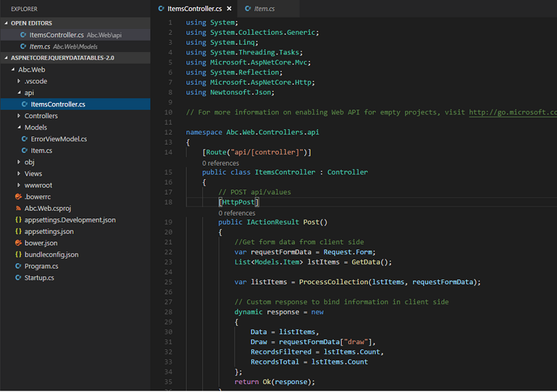
Task: Open the bower.json file
Action: click(75, 243)
